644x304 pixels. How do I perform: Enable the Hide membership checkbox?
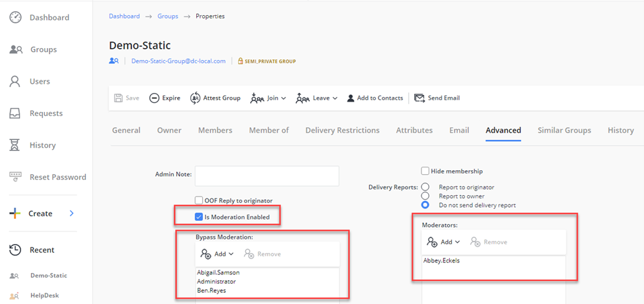[425, 171]
